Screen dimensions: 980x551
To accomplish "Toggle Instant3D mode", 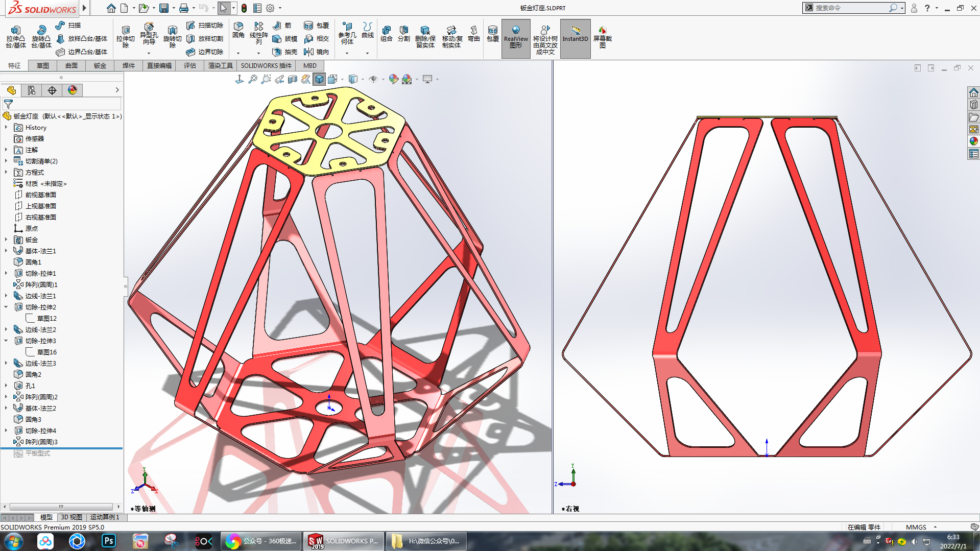I will (576, 38).
